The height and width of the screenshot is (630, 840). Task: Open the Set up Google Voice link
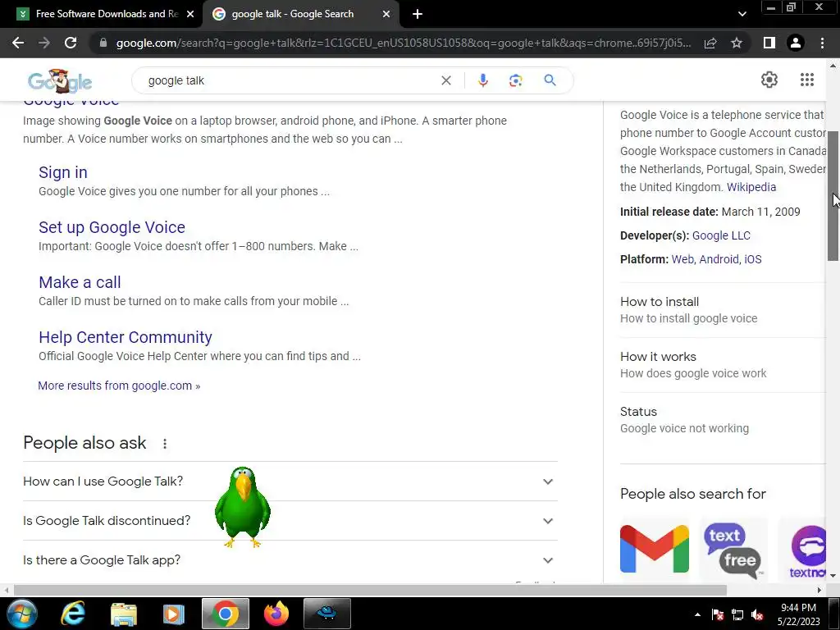click(112, 227)
